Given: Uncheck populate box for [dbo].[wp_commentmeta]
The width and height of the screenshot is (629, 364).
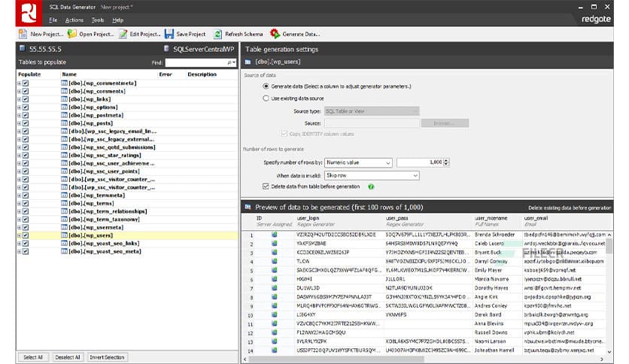Looking at the screenshot, I should point(26,83).
